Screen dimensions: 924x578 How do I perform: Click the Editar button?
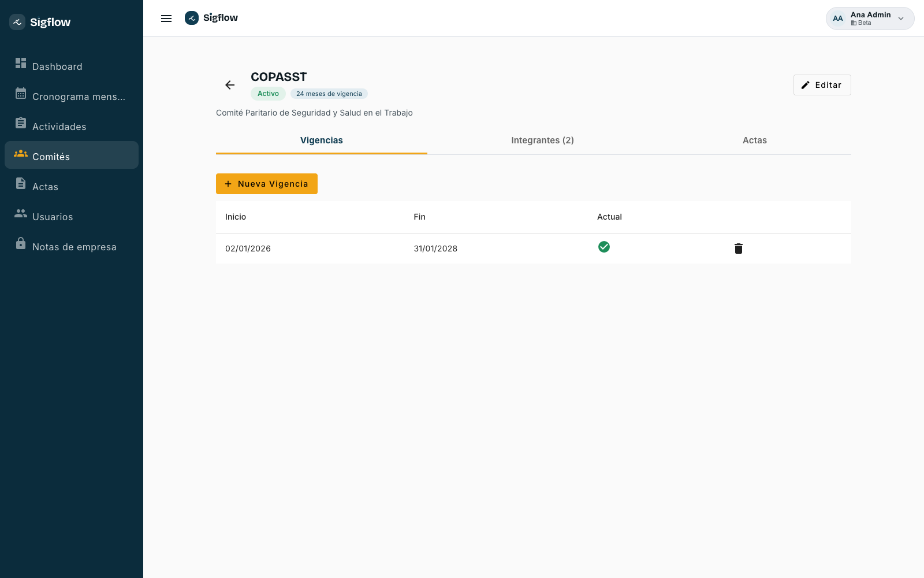coord(822,85)
